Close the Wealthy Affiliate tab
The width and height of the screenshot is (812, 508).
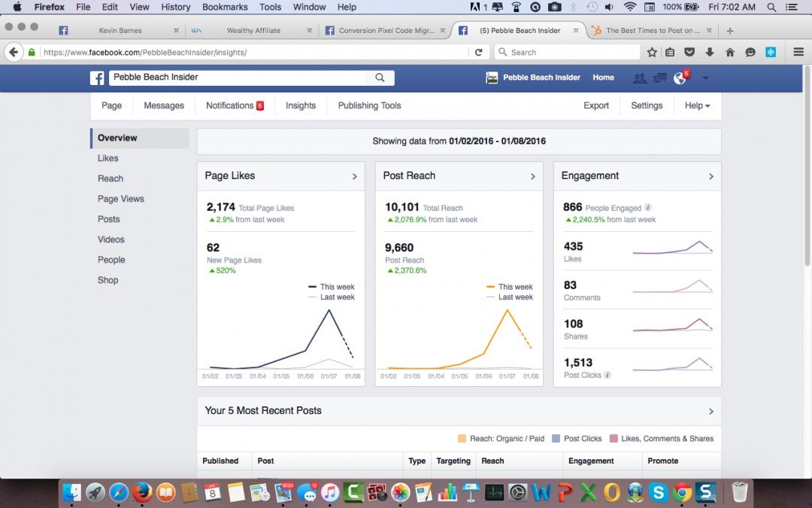pos(309,31)
